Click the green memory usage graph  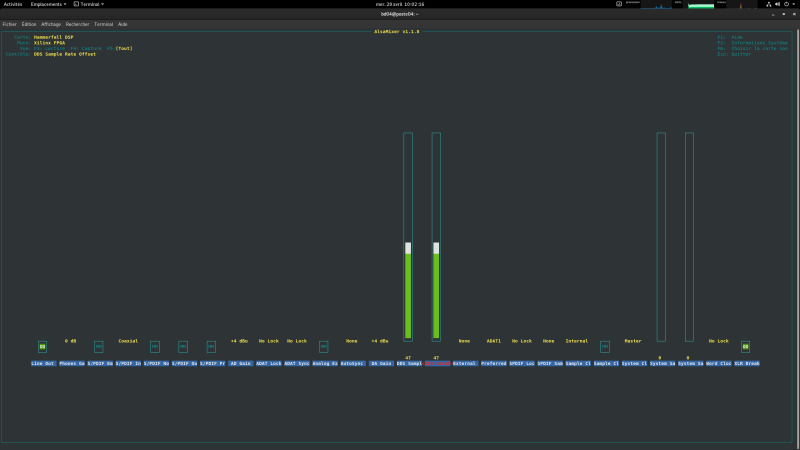(x=701, y=5)
